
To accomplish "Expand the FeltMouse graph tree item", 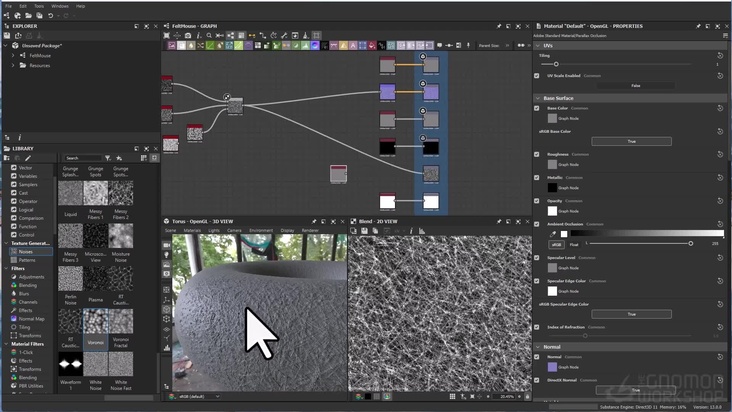I will tap(12, 55).
